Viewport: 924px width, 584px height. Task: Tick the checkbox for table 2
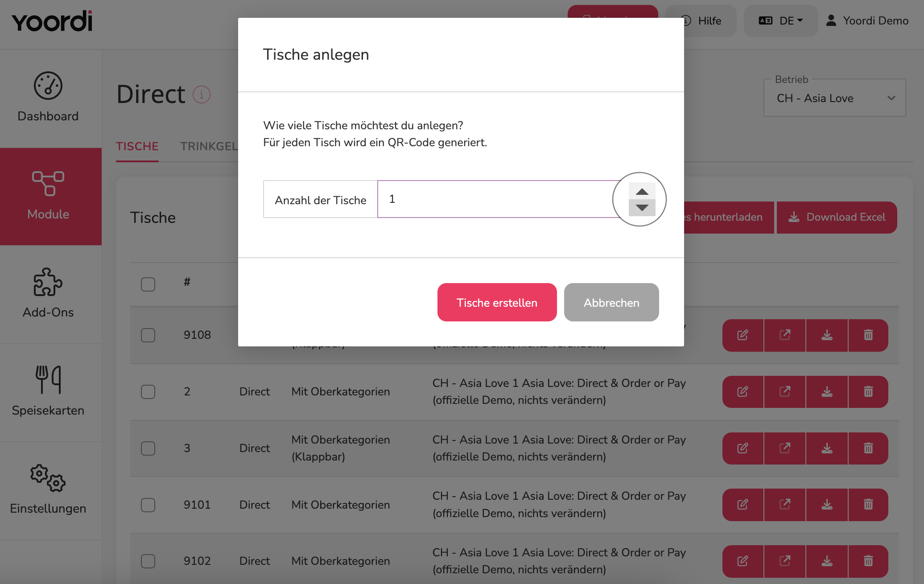(148, 392)
